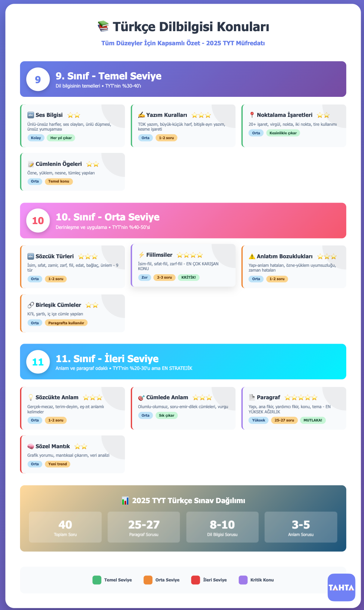Open the Paragraf topic card
The height and width of the screenshot is (610, 364).
click(294, 408)
